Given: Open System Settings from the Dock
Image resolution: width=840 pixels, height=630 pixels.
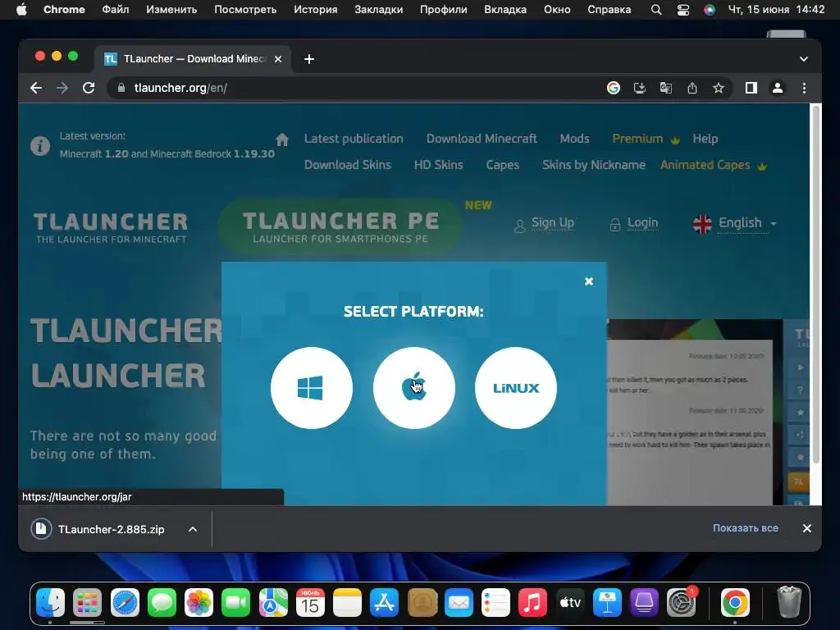Looking at the screenshot, I should coord(682,603).
